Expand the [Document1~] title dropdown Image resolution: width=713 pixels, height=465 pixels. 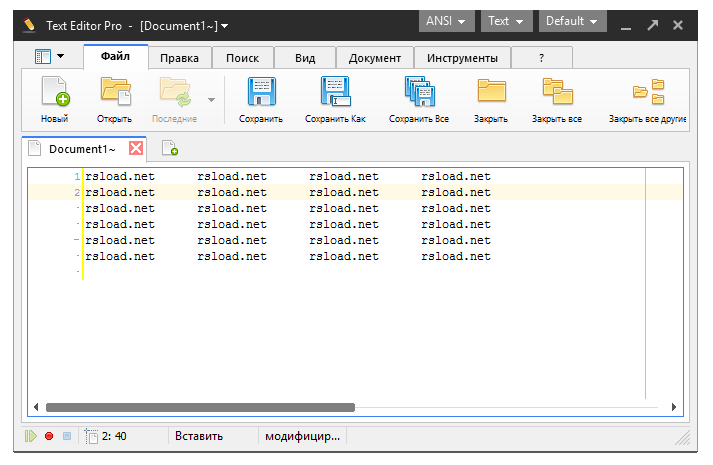tap(225, 26)
